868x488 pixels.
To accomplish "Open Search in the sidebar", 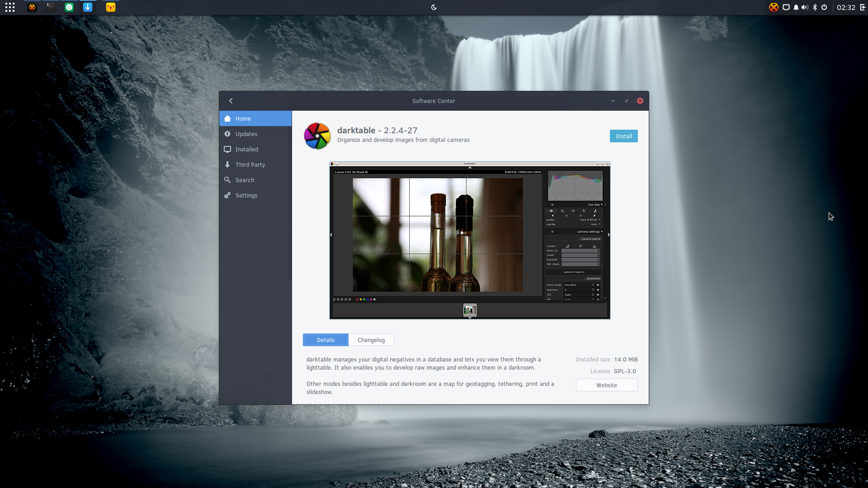I will tap(255, 180).
